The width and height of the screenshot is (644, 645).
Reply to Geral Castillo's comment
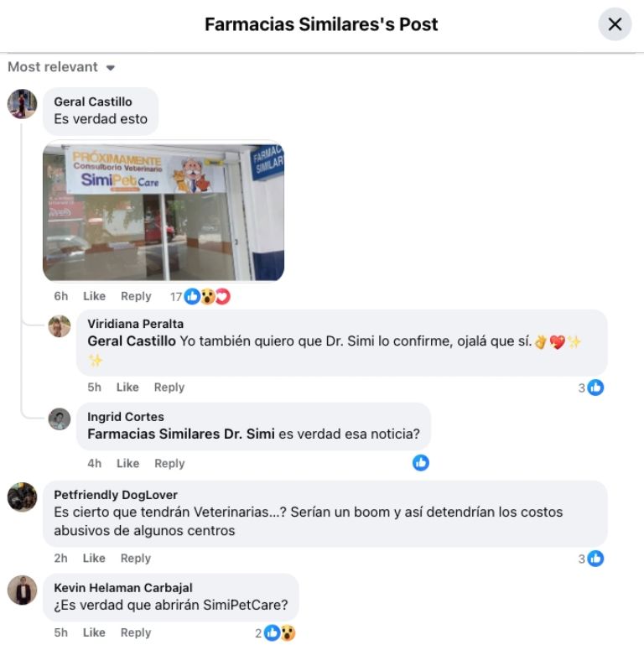pos(136,296)
